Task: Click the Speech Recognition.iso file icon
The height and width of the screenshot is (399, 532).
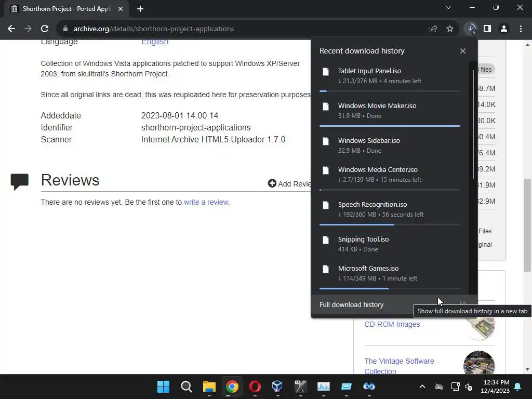Action: [x=326, y=205]
